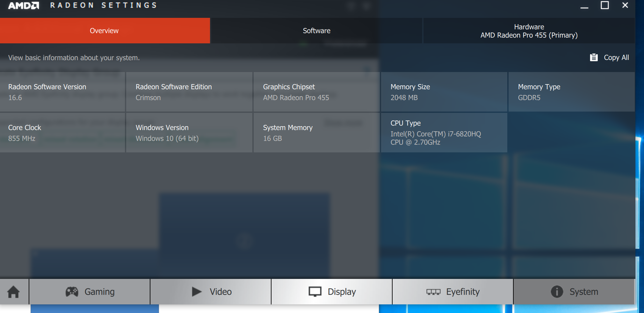
Task: Click the Windows 10 (64 bit) value
Action: coord(167,138)
